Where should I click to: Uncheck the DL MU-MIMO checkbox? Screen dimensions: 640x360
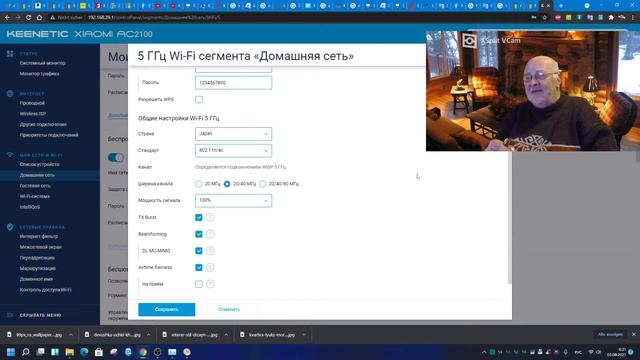coord(199,251)
